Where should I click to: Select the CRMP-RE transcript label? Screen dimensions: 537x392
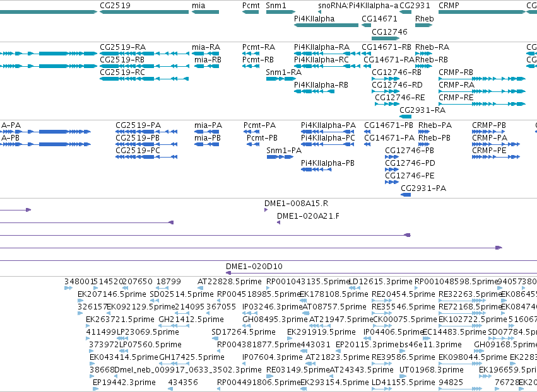pos(456,98)
